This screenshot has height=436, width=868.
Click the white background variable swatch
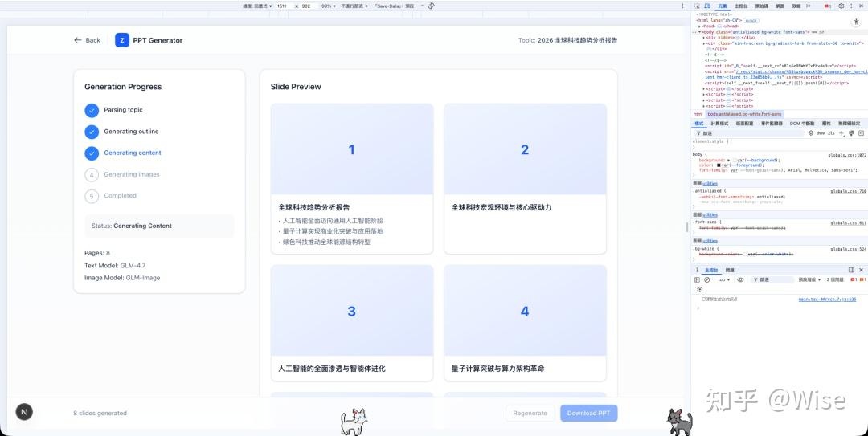[734, 160]
